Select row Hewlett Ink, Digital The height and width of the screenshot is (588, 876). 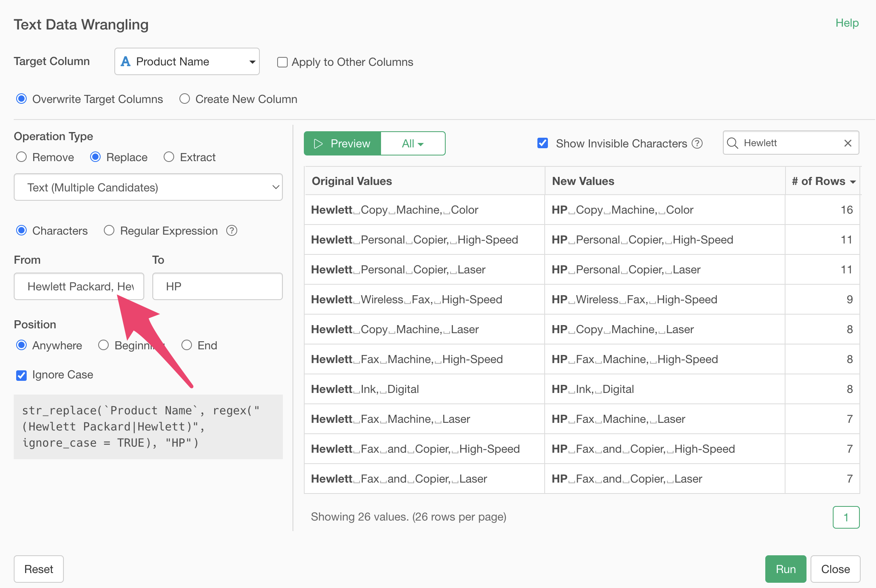582,389
